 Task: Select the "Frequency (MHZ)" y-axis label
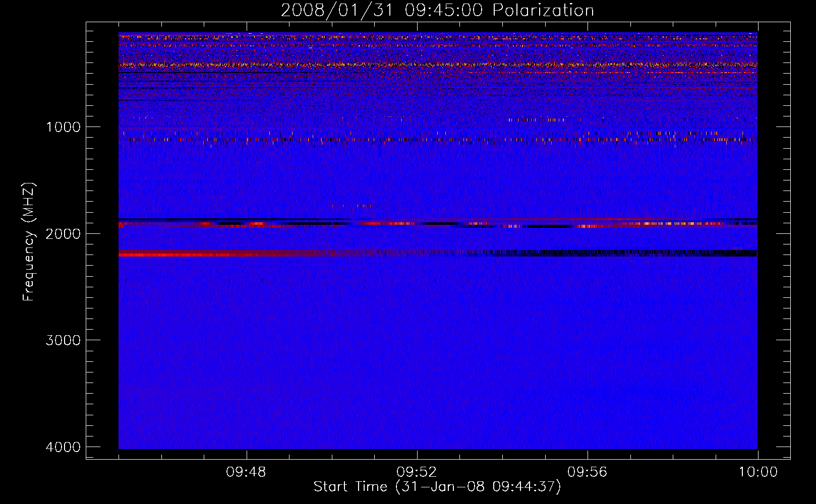29,242
